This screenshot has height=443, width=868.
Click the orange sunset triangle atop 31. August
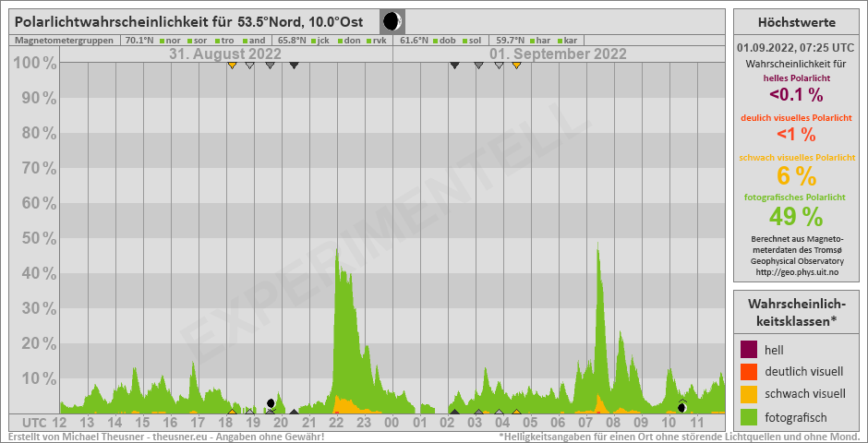tap(232, 66)
